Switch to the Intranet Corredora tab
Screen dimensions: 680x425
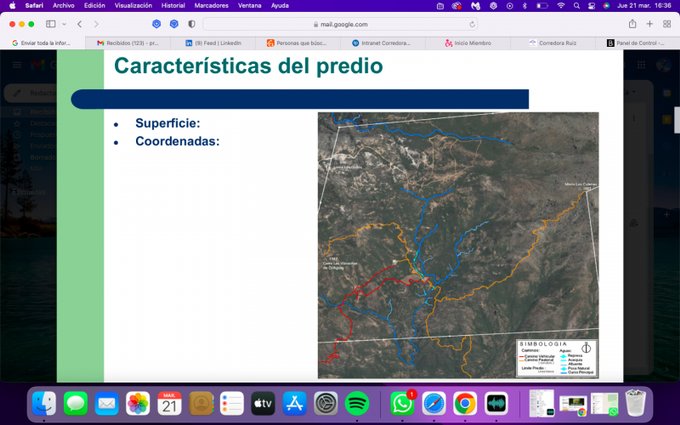383,43
